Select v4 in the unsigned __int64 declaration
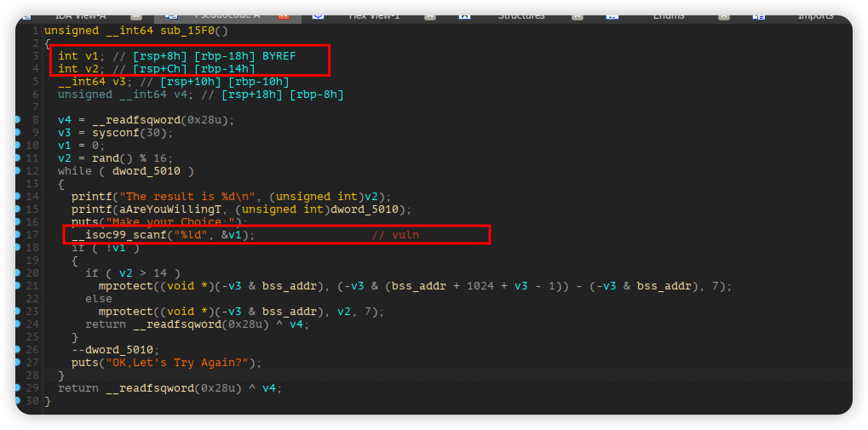This screenshot has height=430, width=868. tap(181, 95)
